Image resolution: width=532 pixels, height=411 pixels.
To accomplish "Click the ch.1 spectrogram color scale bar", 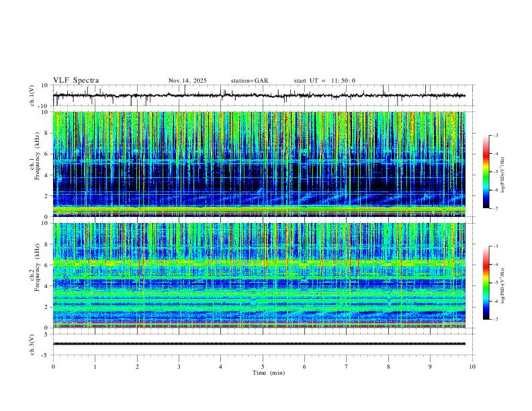I will point(486,172).
